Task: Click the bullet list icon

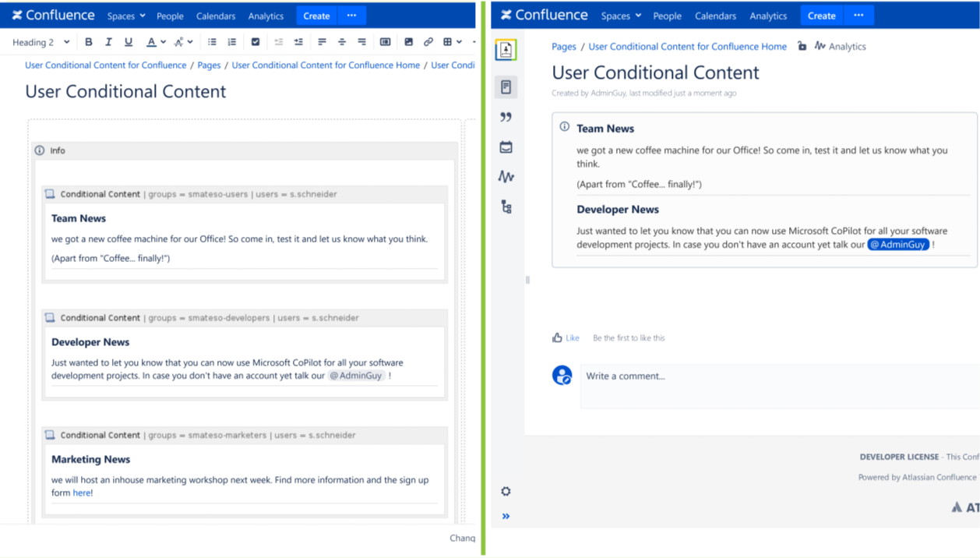Action: point(212,42)
